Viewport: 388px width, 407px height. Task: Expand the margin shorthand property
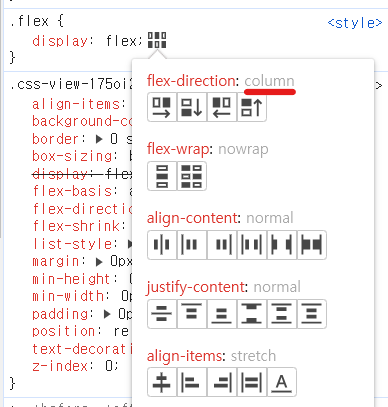[99, 262]
